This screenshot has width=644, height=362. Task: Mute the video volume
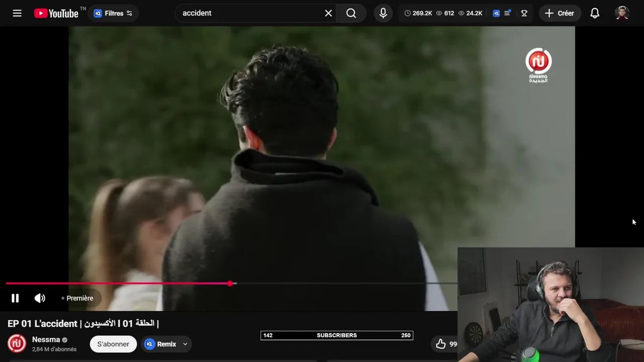40,298
